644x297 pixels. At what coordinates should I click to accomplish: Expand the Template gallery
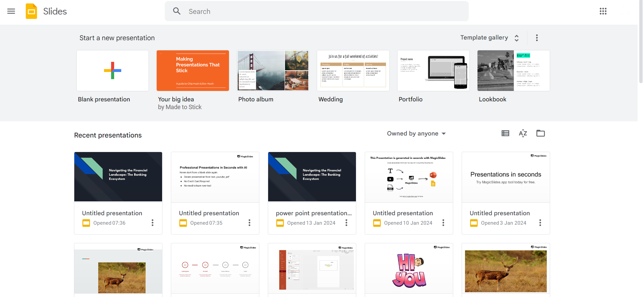489,38
